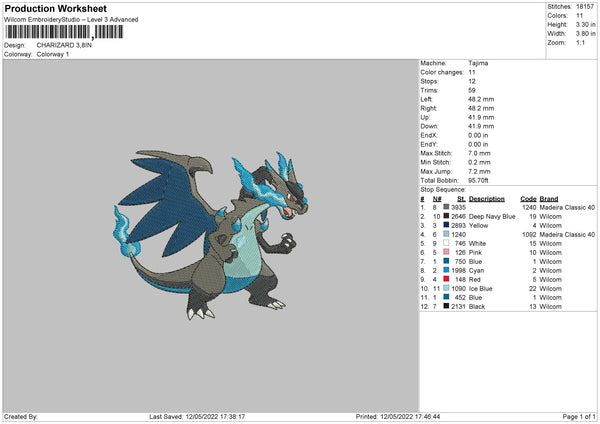Select the Colorway 1 value
This screenshot has height=424, width=600.
(x=53, y=54)
